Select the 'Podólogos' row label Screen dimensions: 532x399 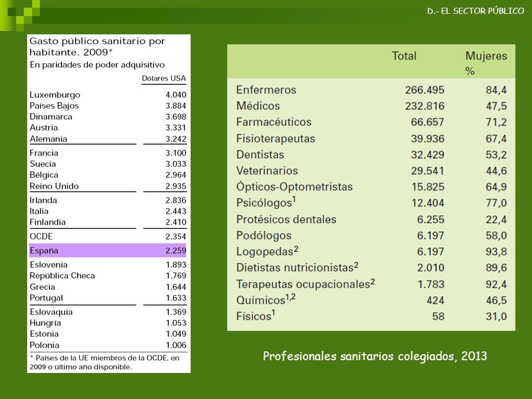[264, 236]
